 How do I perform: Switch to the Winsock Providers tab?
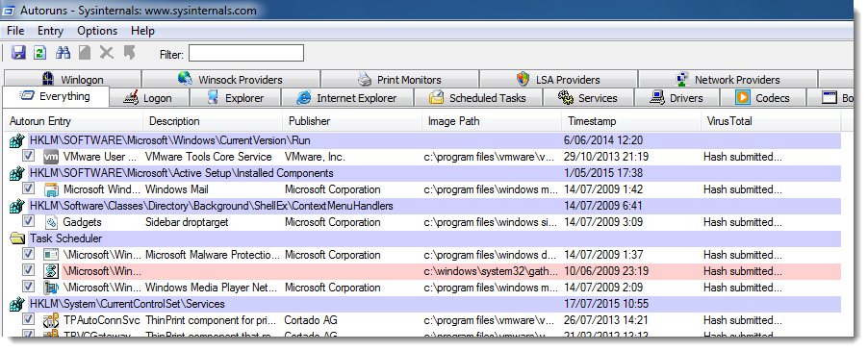pos(231,79)
